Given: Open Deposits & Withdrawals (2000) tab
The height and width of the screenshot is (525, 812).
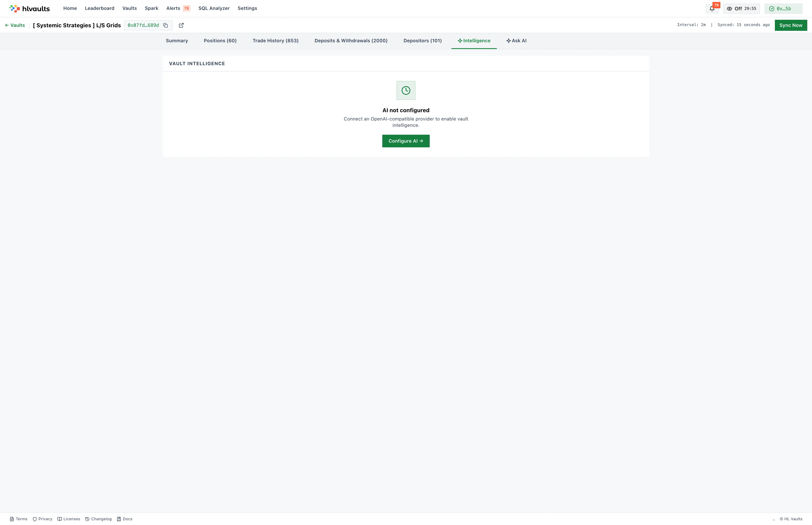Looking at the screenshot, I should (x=351, y=41).
